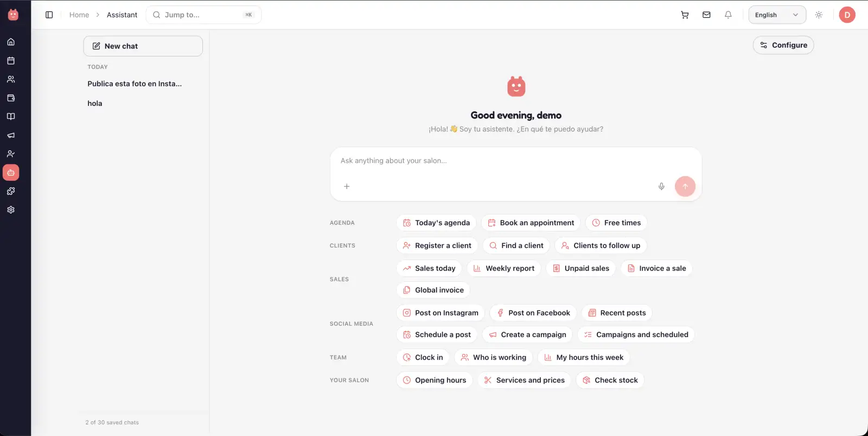The width and height of the screenshot is (868, 436).
Task: Select the Today's agenda suggestion
Action: point(436,223)
